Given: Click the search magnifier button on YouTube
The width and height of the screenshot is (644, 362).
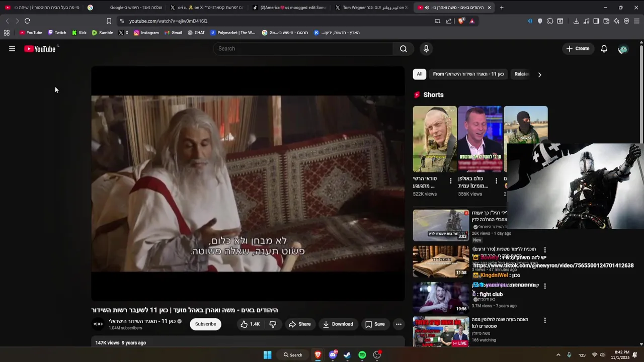Looking at the screenshot, I should pyautogui.click(x=404, y=49).
